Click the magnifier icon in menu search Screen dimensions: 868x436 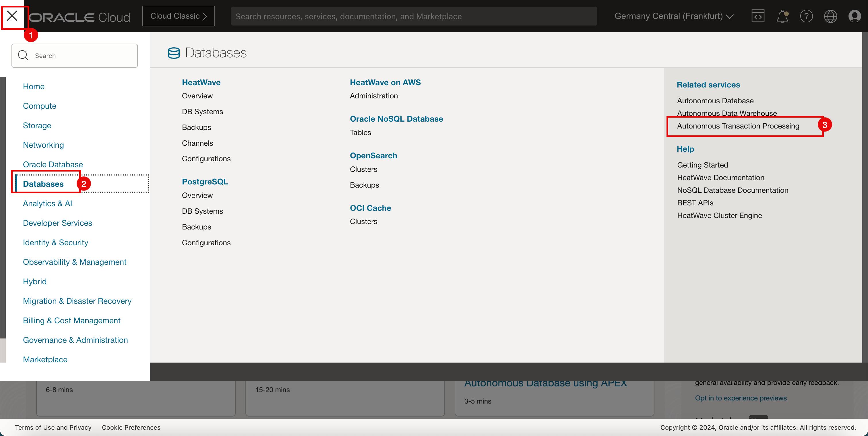tap(23, 55)
